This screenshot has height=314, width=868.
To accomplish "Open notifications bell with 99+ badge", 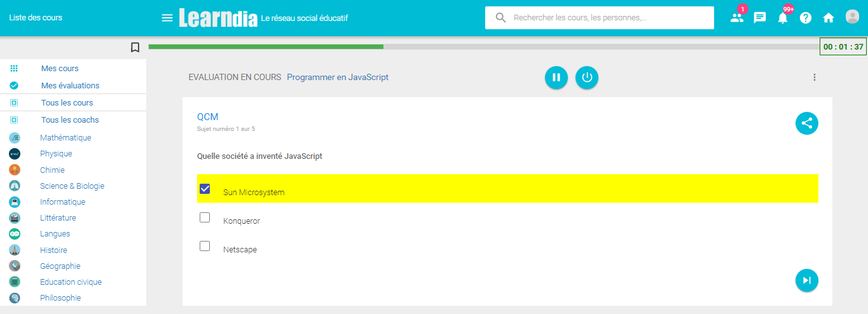I will coord(783,18).
